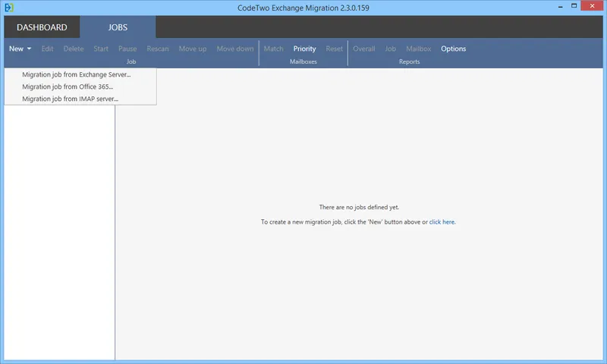This screenshot has width=607, height=364.
Task: Follow the 'click here' link
Action: click(442, 222)
